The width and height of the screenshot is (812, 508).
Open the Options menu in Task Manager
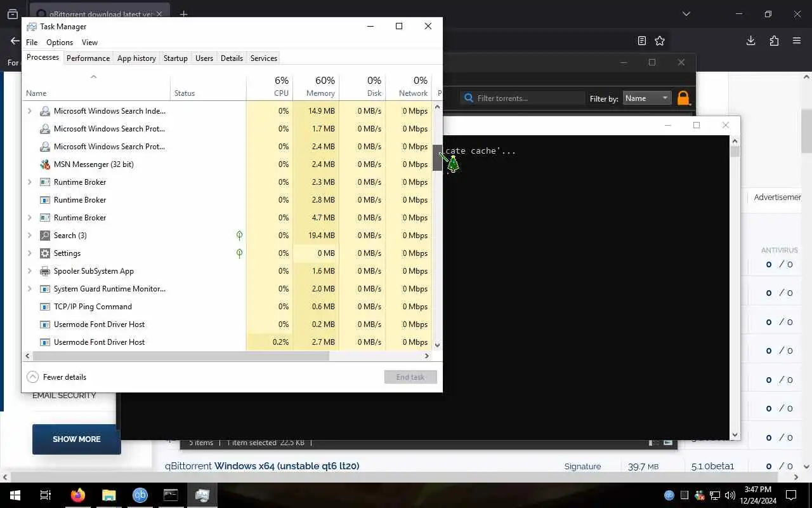[60, 43]
